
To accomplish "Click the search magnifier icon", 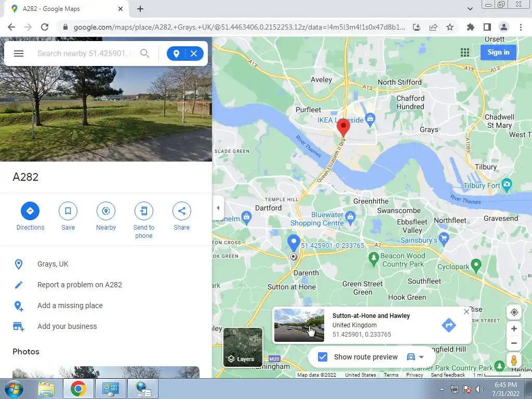I will pyautogui.click(x=145, y=54).
